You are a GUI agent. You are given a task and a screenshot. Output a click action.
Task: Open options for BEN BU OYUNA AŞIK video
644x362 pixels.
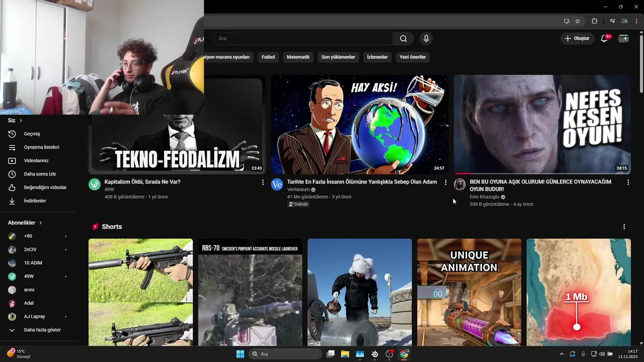point(628,183)
